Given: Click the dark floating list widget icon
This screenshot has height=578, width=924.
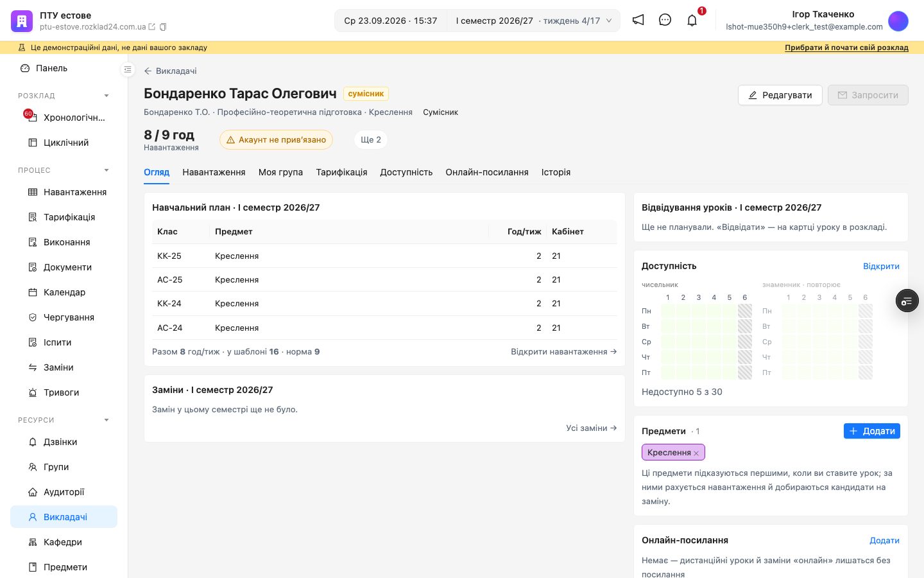Looking at the screenshot, I should coord(907,301).
